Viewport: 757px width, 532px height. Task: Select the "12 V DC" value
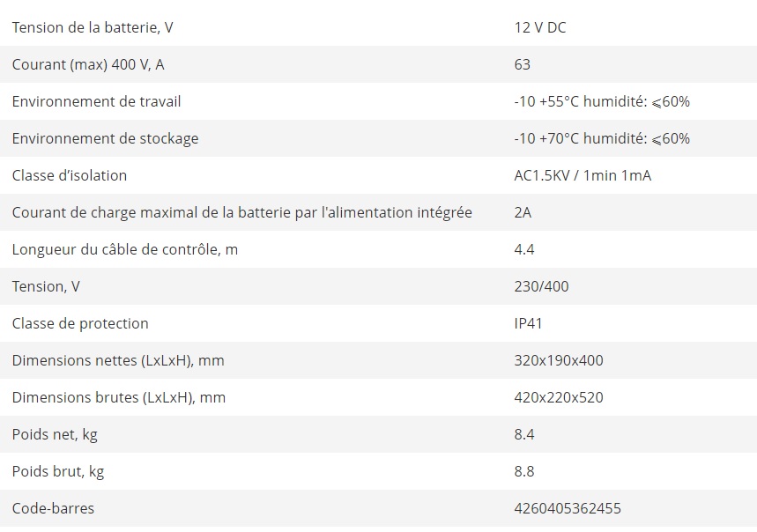[539, 27]
